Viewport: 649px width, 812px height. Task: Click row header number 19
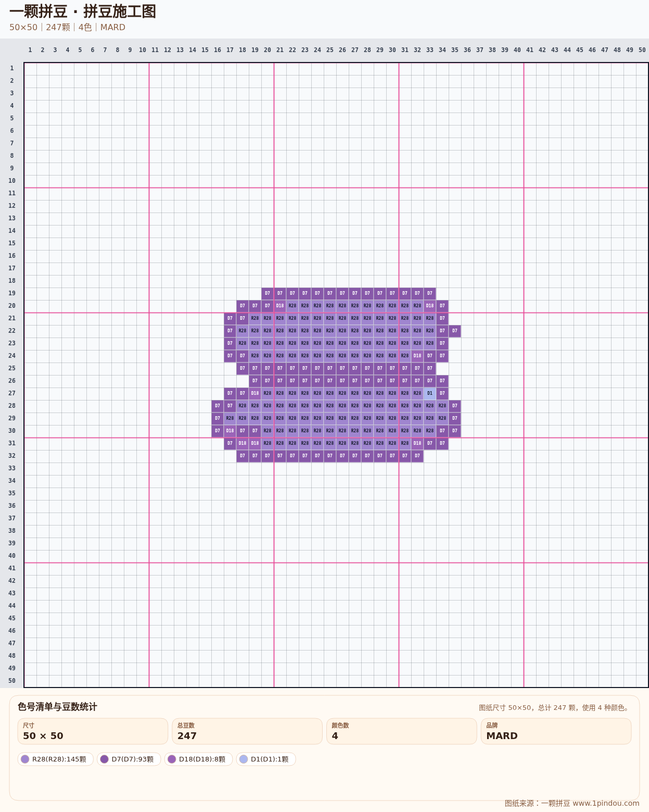click(x=12, y=293)
